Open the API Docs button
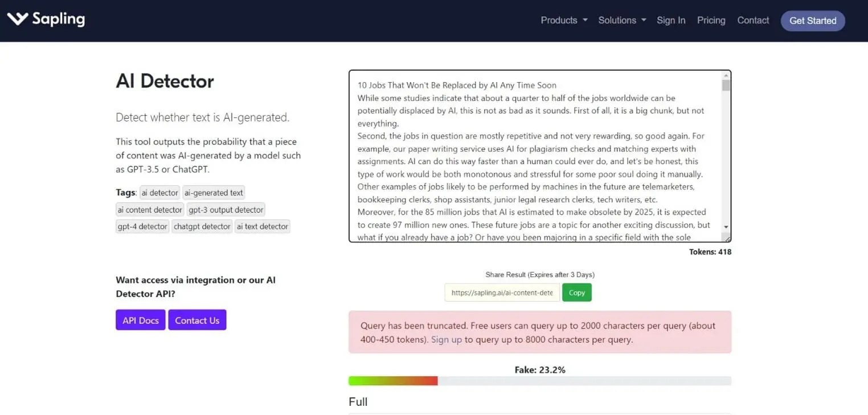Image resolution: width=868 pixels, height=415 pixels. pos(141,320)
